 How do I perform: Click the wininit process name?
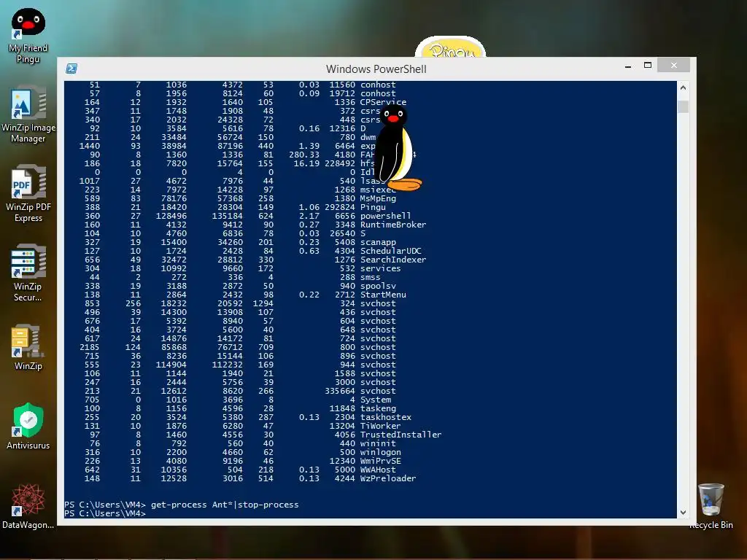378,443
